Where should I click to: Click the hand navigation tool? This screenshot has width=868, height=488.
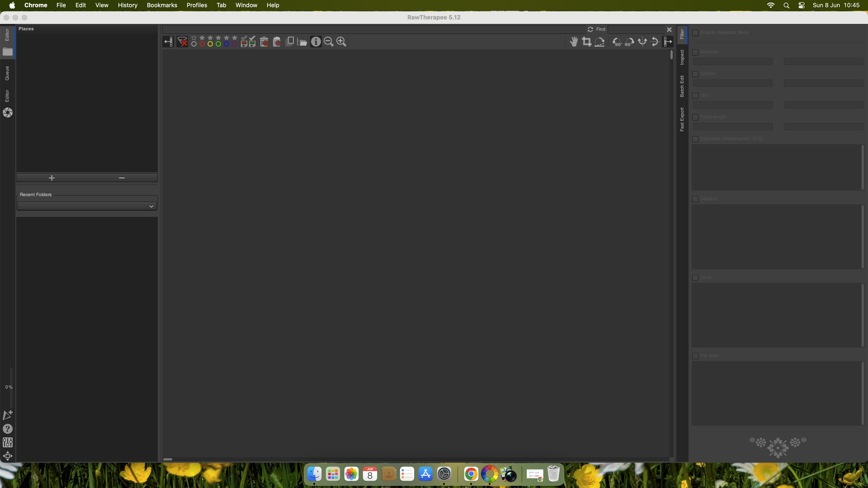point(574,42)
